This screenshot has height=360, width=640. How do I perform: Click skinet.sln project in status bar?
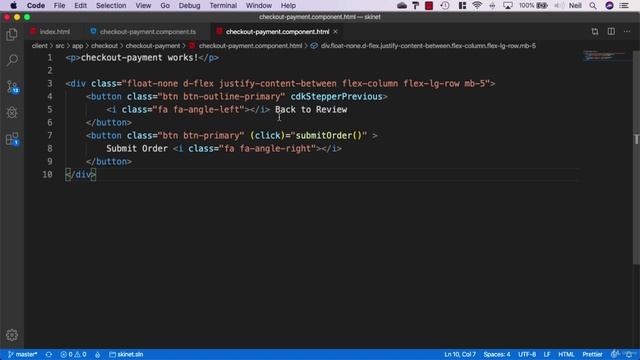[126, 354]
